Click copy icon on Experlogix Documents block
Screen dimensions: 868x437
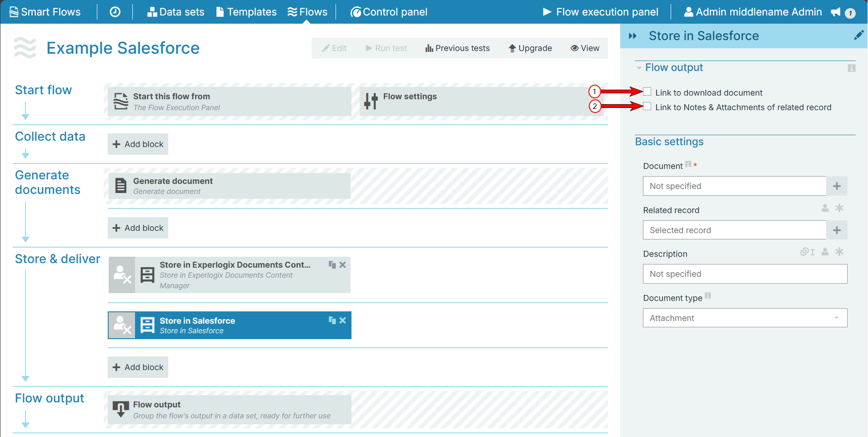pos(332,264)
